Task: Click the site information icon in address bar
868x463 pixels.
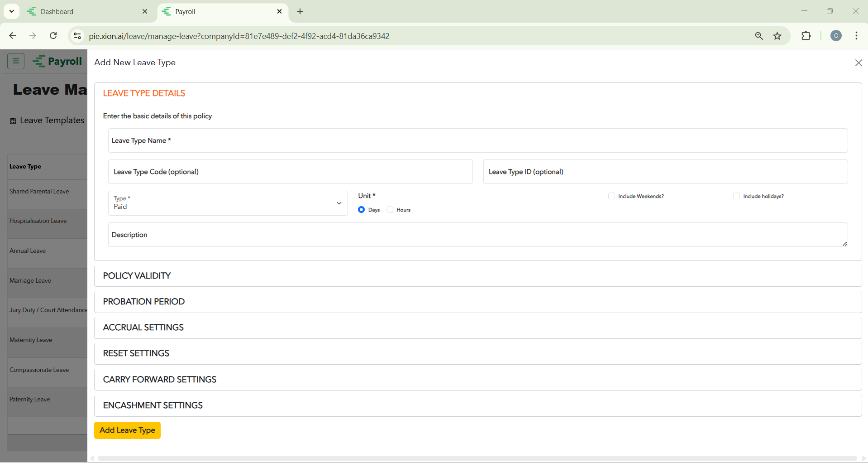Action: click(77, 36)
